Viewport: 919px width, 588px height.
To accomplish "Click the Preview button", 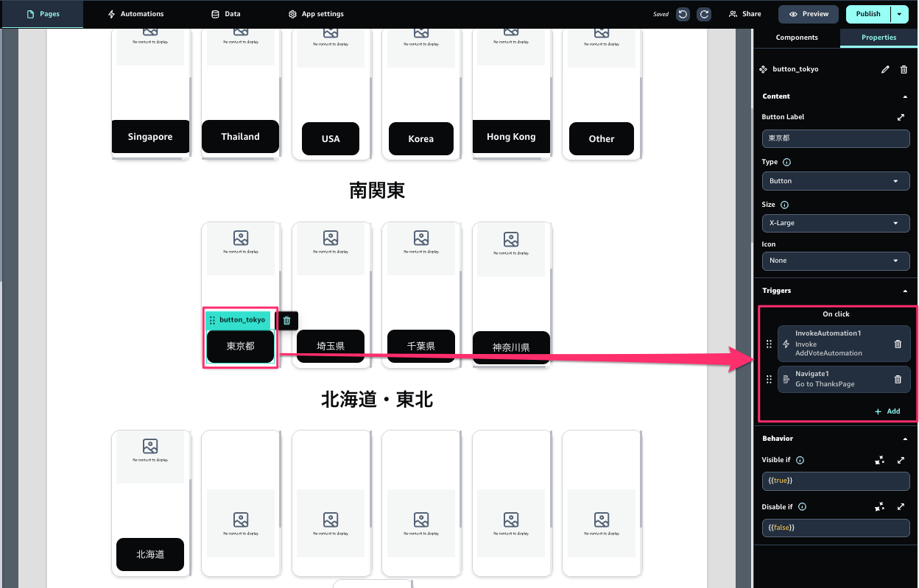I will click(809, 14).
